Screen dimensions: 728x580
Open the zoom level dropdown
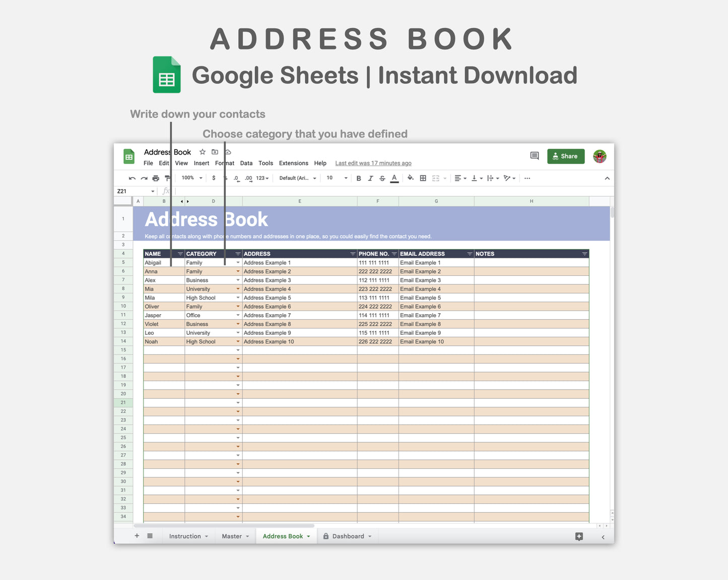[190, 178]
